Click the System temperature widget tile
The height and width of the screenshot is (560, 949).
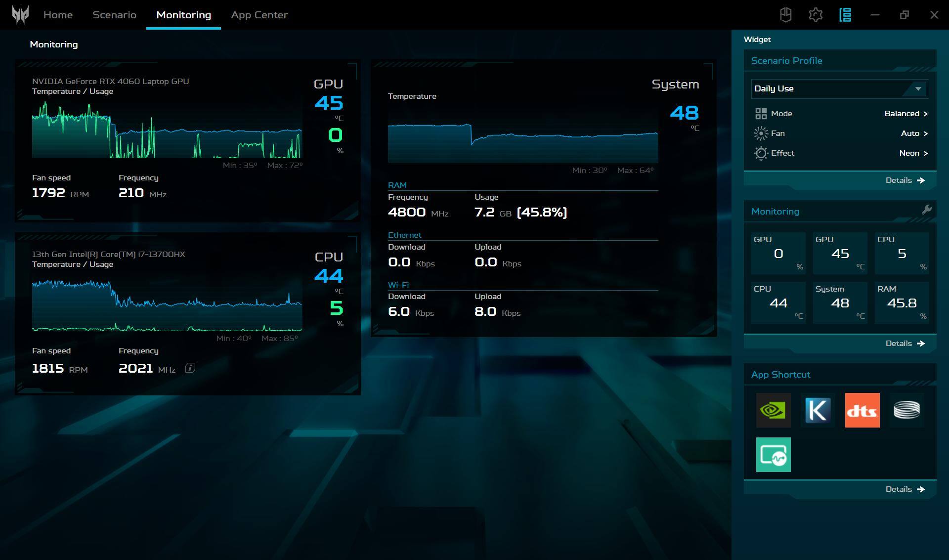click(840, 302)
